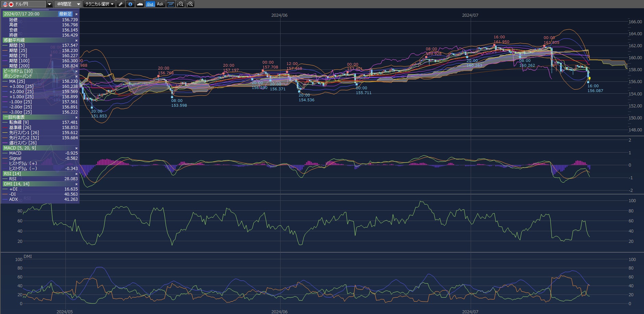Switch price display to Bid
Image resolution: width=644 pixels, height=314 pixels.
point(150,4)
